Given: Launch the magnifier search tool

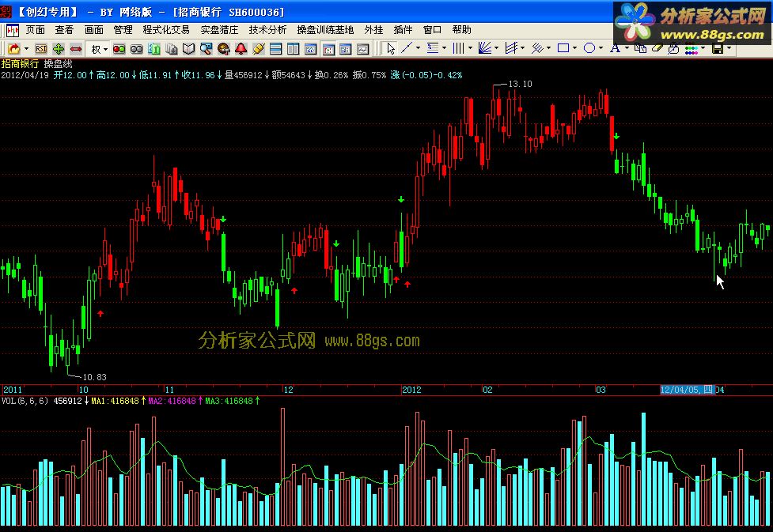Looking at the screenshot, I should (206, 49).
